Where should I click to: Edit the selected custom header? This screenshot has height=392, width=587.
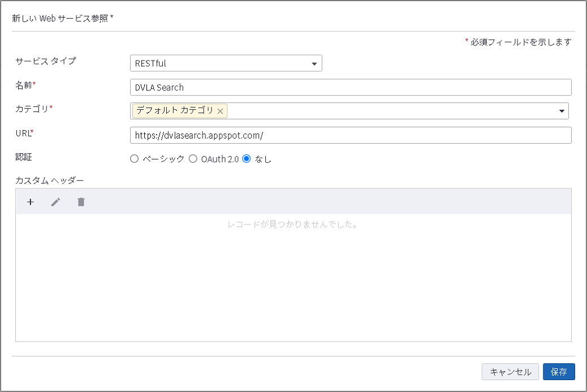(55, 201)
